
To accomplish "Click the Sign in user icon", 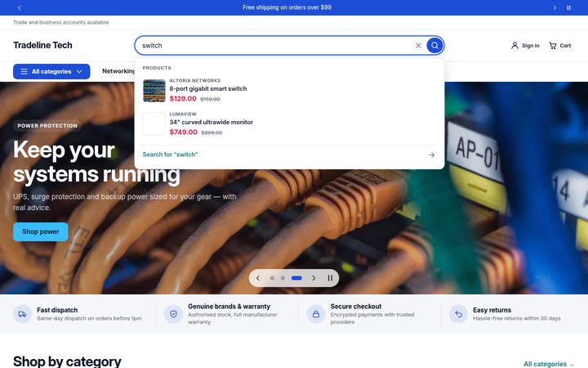I will coord(514,46).
